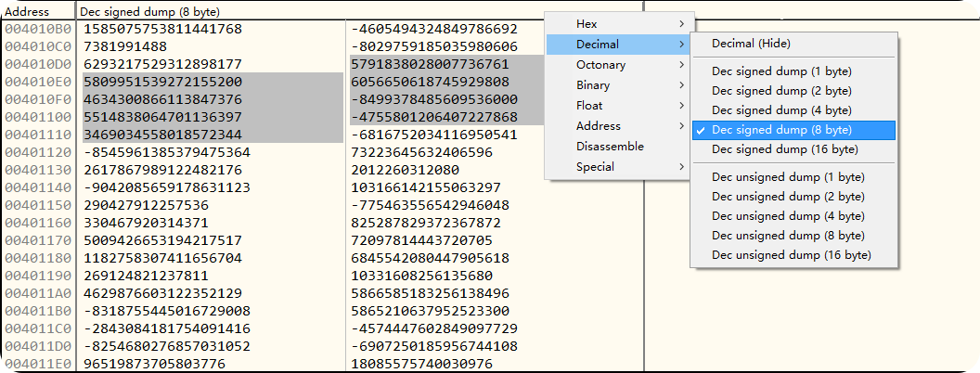Select address row 00401140
This screenshot has width=980, height=373.
pyautogui.click(x=37, y=186)
